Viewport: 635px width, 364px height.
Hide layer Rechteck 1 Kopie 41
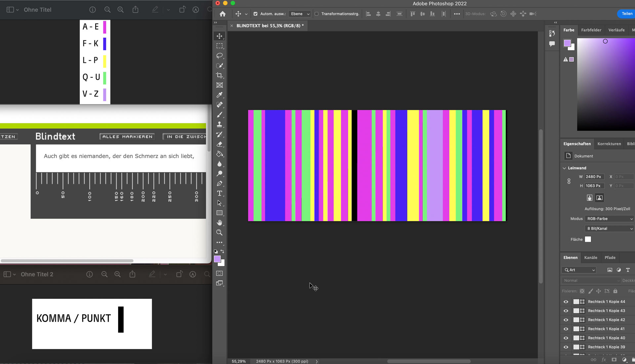566,329
